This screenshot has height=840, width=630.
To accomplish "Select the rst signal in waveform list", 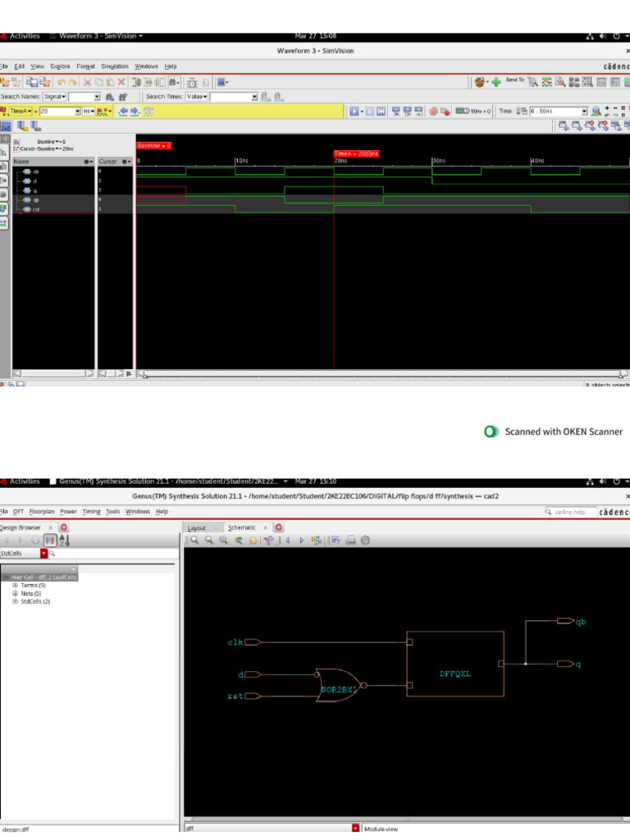I will point(36,209).
